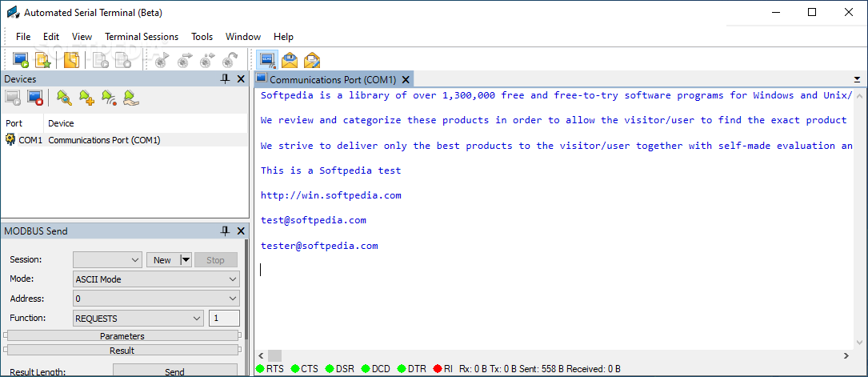
Task: Click the greyed debug start play icon
Action: pyautogui.click(x=161, y=60)
